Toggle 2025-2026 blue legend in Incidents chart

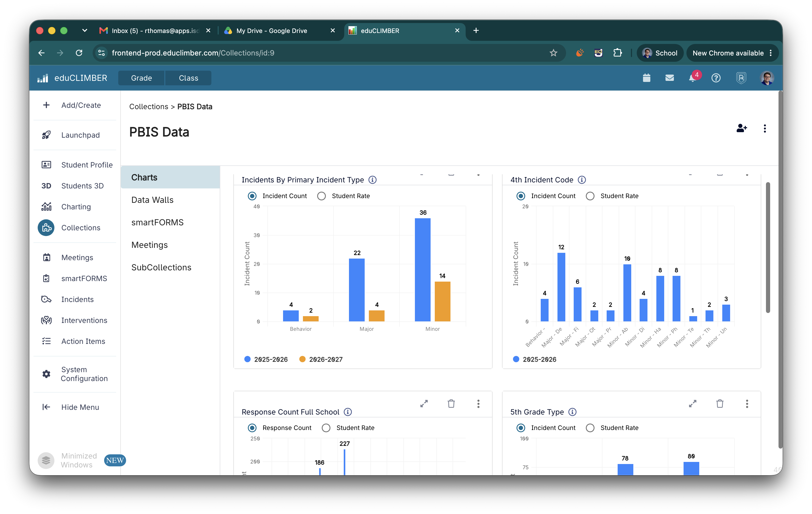247,359
